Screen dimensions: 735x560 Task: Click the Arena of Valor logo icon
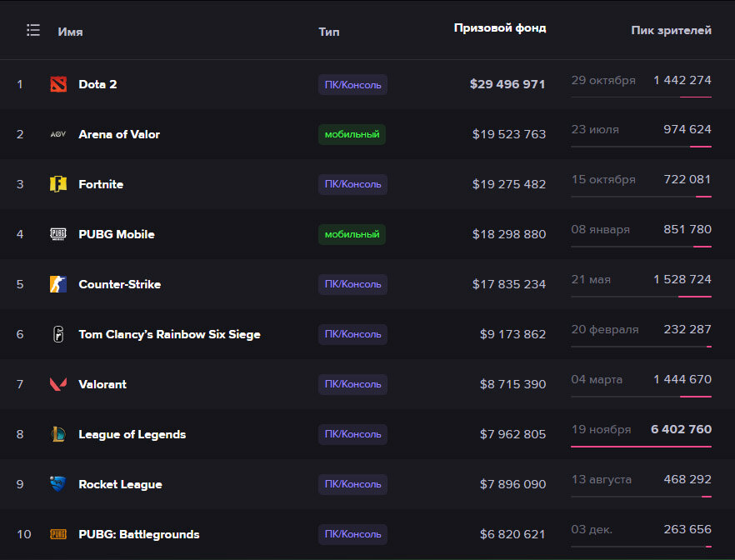(57, 134)
